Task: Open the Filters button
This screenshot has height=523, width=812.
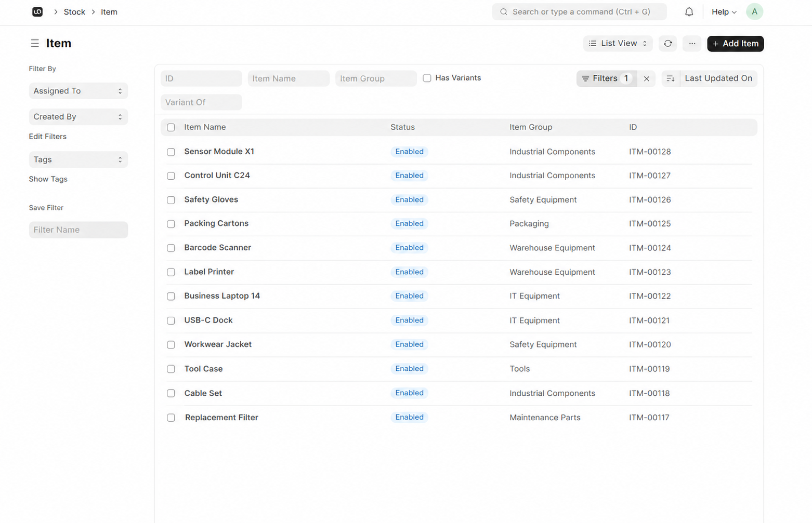Action: (606, 78)
